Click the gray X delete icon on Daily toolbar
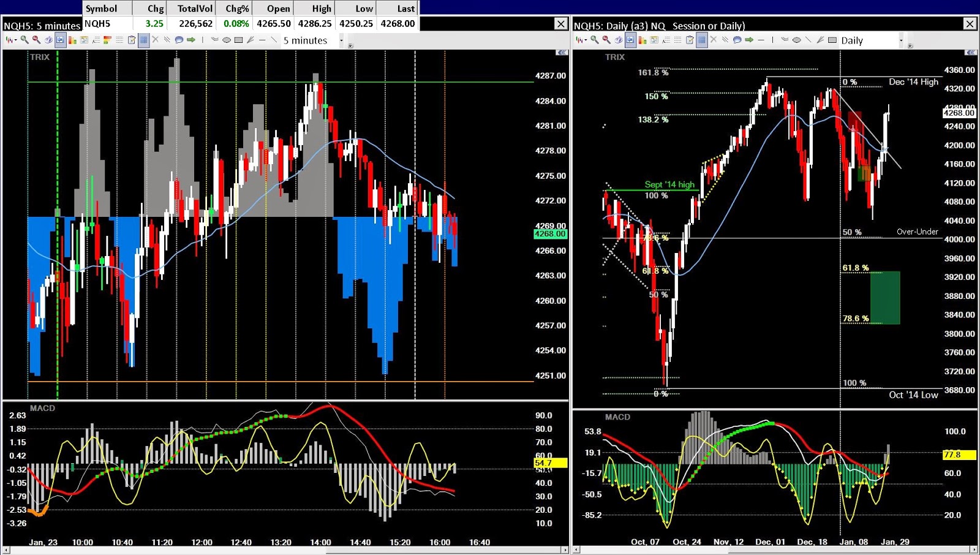980x555 pixels. 714,40
